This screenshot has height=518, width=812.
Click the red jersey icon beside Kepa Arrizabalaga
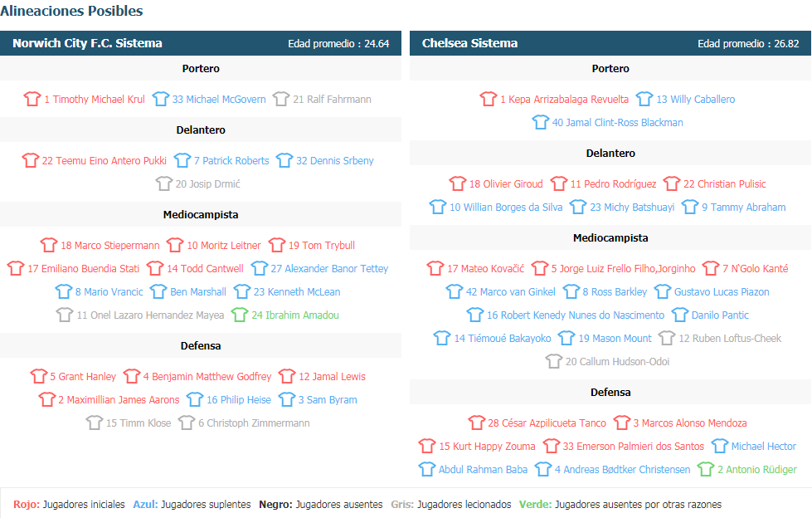pyautogui.click(x=489, y=99)
